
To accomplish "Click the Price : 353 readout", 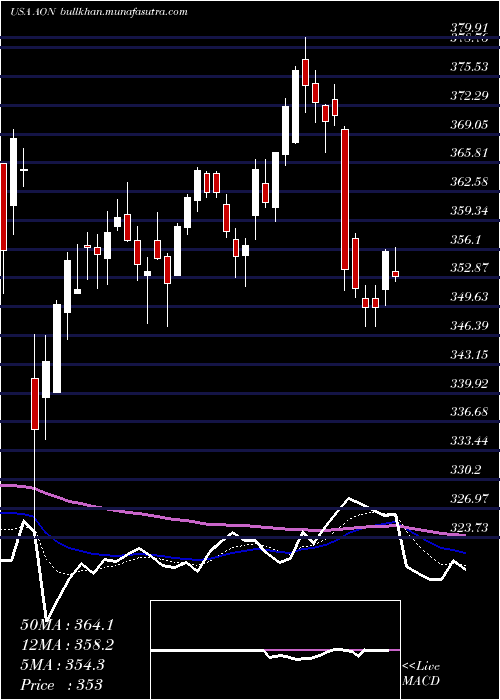I will coord(62,685).
